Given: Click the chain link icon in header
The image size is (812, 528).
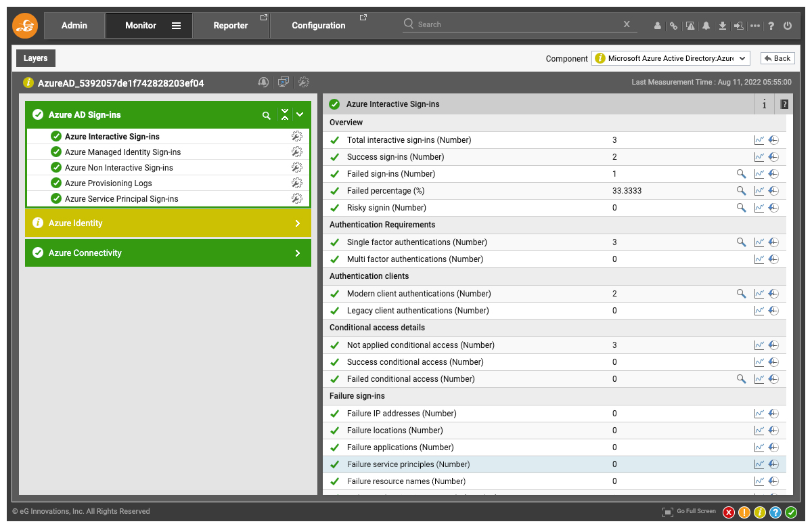Looking at the screenshot, I should pos(674,26).
